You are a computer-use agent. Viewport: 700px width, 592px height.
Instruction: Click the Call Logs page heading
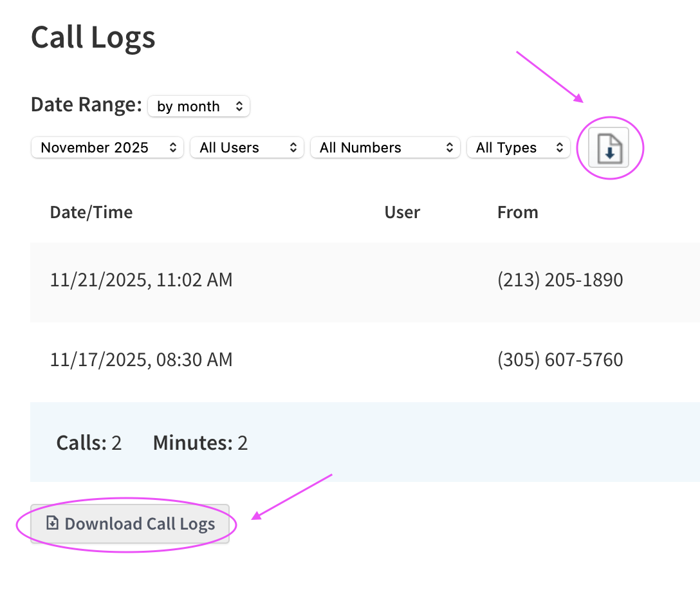pyautogui.click(x=93, y=37)
